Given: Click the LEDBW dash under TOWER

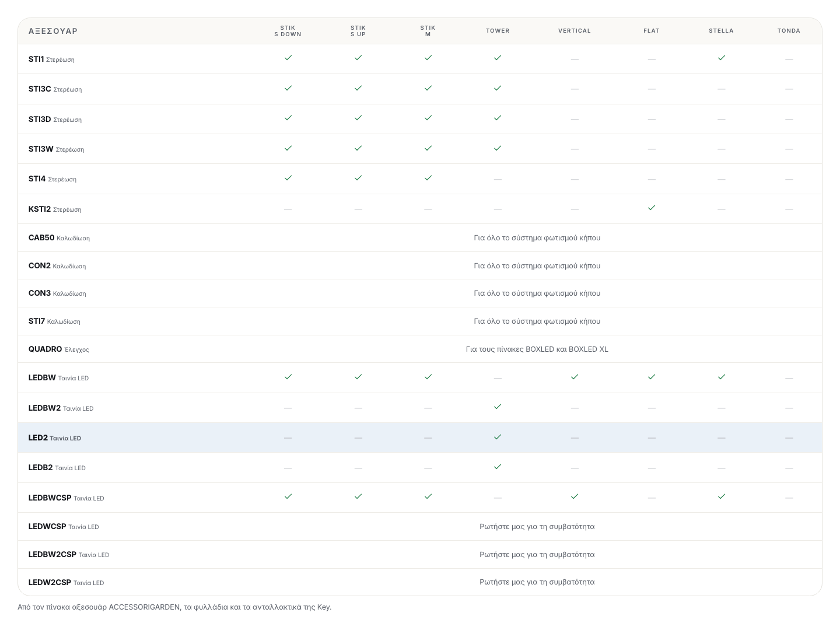Looking at the screenshot, I should click(498, 379).
